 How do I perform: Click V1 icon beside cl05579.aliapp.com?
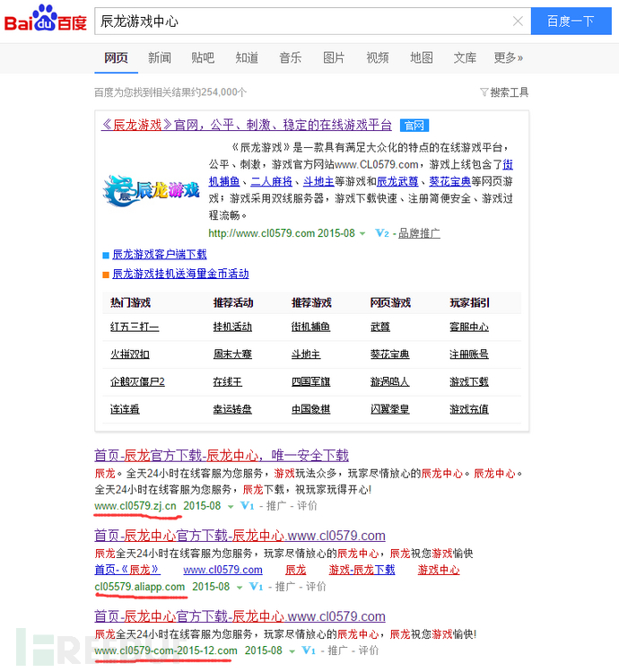256,586
